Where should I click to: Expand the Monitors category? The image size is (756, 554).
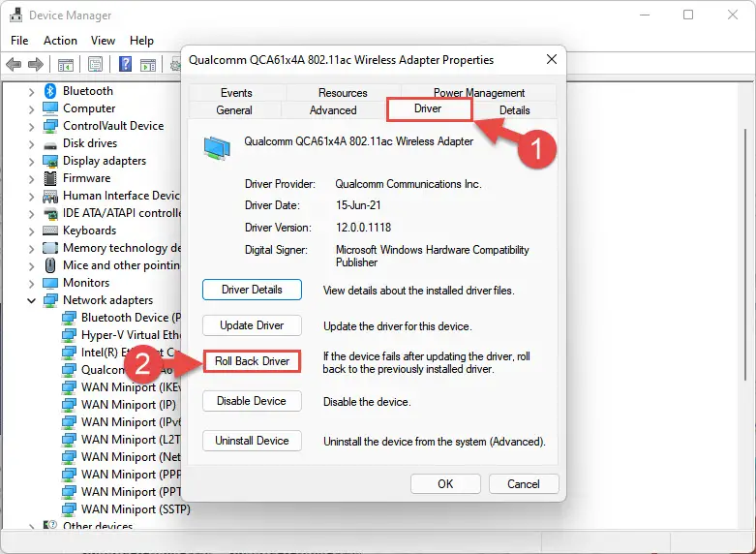[31, 283]
